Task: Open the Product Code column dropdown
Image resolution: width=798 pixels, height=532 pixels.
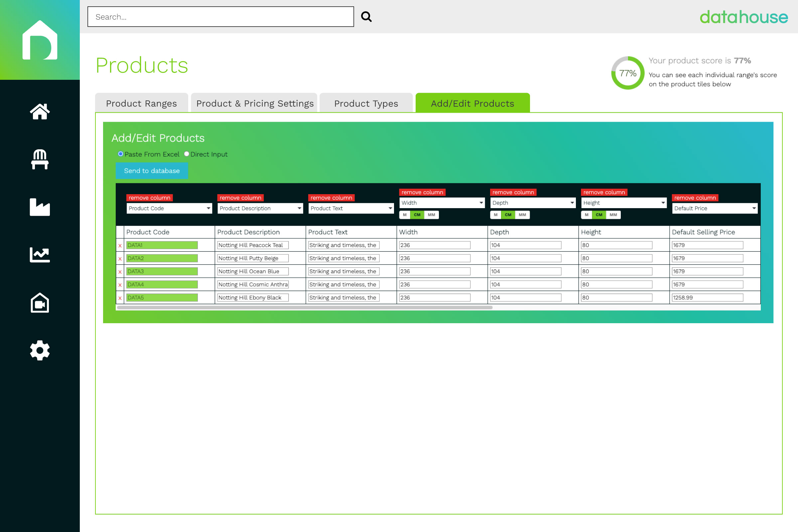Action: pyautogui.click(x=169, y=208)
